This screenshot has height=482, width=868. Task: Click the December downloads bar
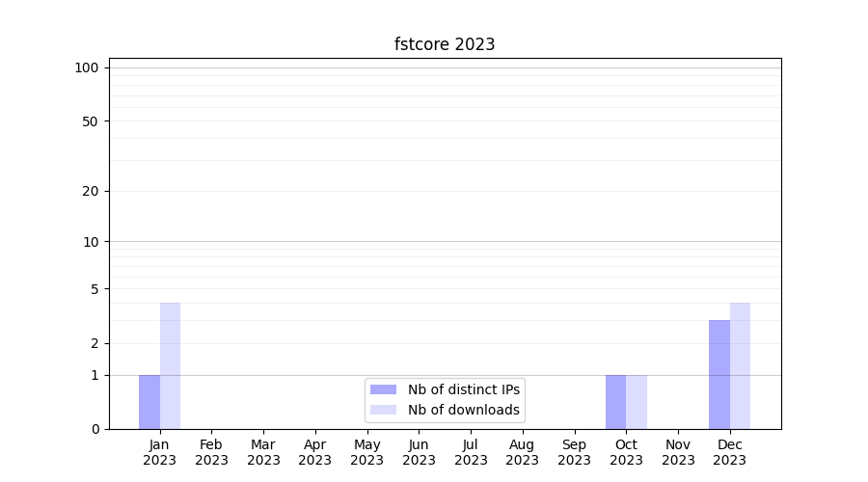[x=740, y=366]
